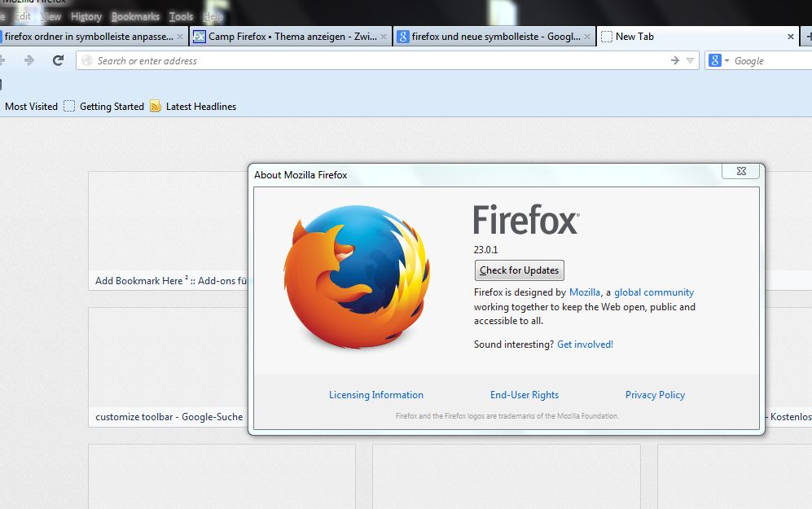The height and width of the screenshot is (509, 812).
Task: Click the Camp Firefox tab favicon
Action: coord(200,37)
